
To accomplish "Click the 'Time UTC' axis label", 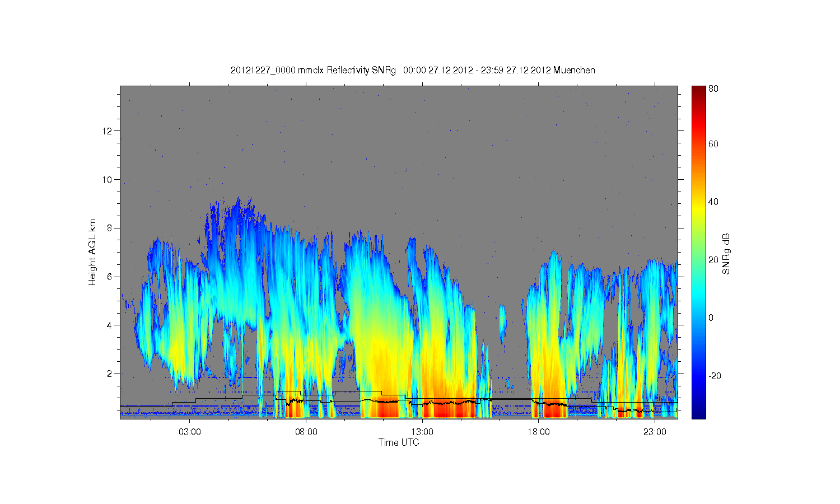I will [399, 442].
